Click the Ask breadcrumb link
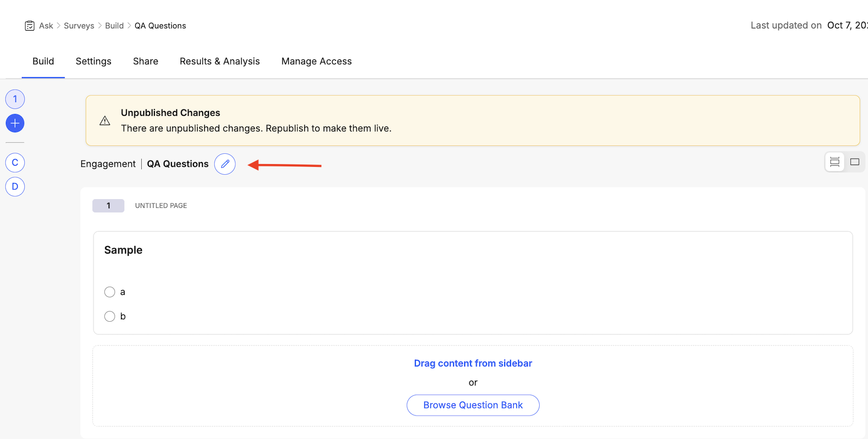 [x=46, y=26]
